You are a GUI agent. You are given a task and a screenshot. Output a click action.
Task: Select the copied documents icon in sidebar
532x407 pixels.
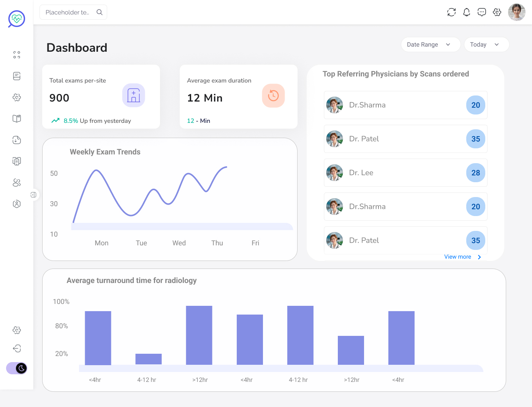(17, 161)
